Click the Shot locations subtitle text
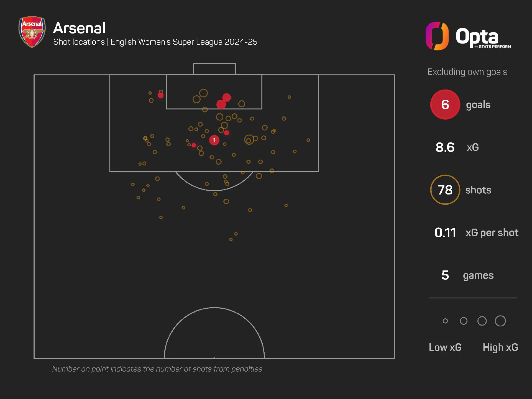 [x=155, y=42]
